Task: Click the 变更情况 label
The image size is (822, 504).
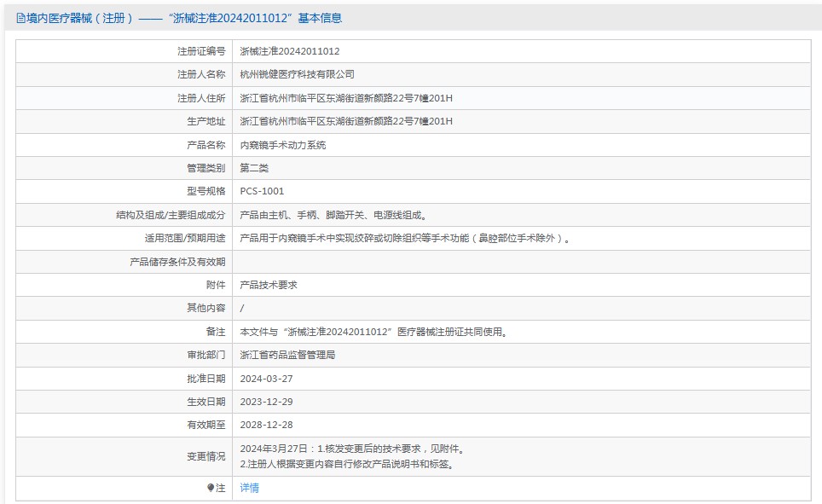Action: (206, 457)
